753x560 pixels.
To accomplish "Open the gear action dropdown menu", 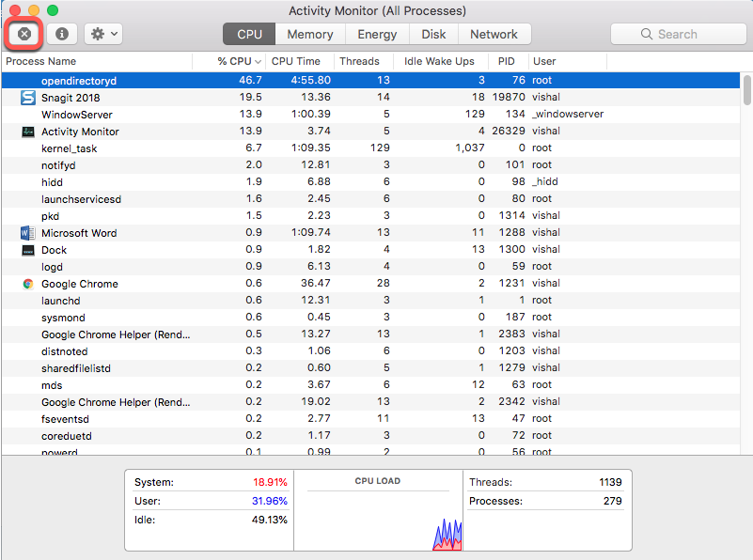I will pyautogui.click(x=103, y=34).
